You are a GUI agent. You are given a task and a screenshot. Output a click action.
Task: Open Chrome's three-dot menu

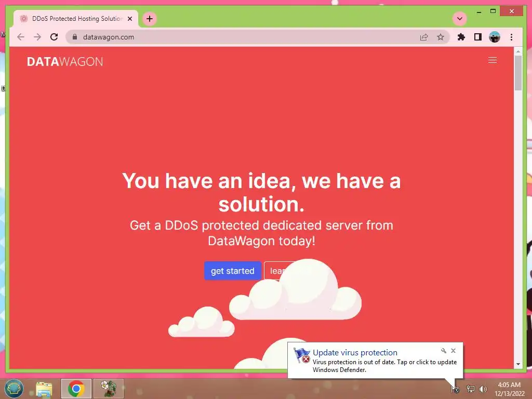click(511, 37)
